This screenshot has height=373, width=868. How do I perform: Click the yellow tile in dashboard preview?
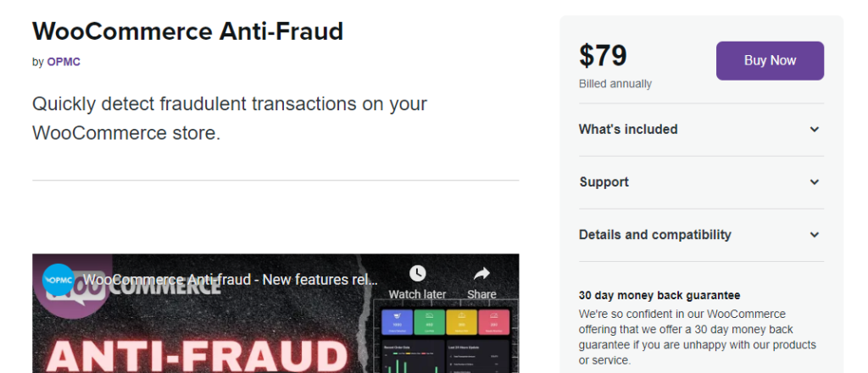pyautogui.click(x=464, y=322)
